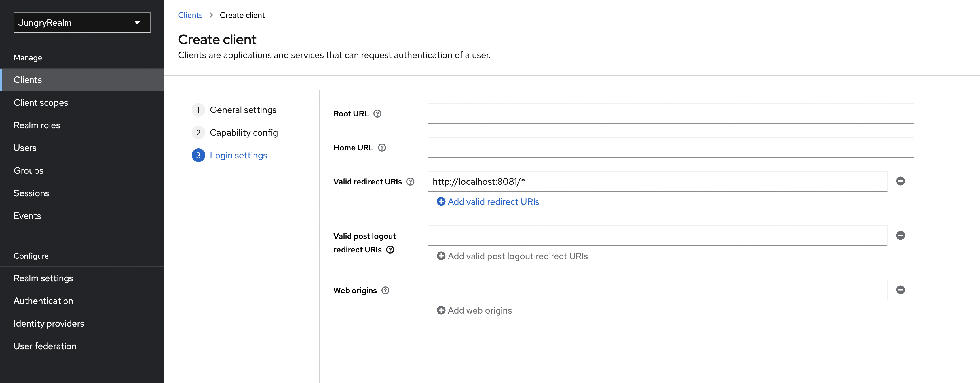Open Groups page

(82, 171)
